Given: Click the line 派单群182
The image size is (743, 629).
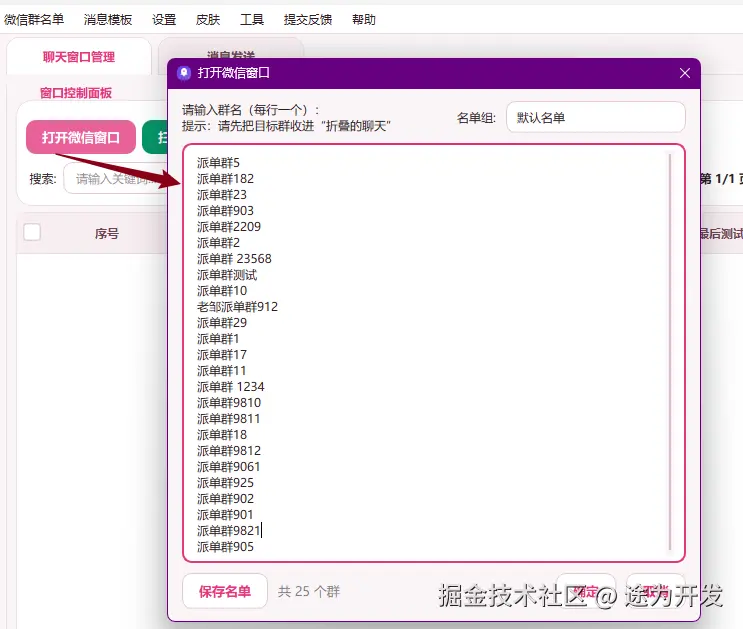Looking at the screenshot, I should (x=225, y=179).
